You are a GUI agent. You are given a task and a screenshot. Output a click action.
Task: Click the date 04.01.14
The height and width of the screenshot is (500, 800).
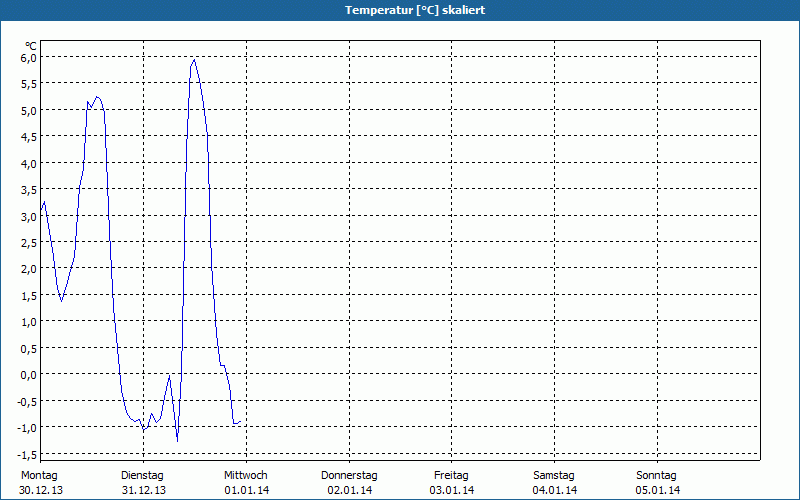(x=555, y=490)
